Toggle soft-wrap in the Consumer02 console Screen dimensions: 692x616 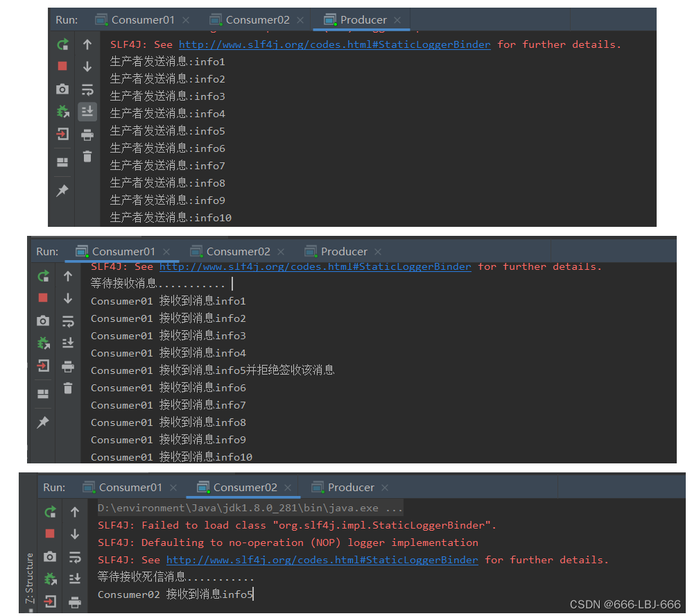[x=75, y=557]
